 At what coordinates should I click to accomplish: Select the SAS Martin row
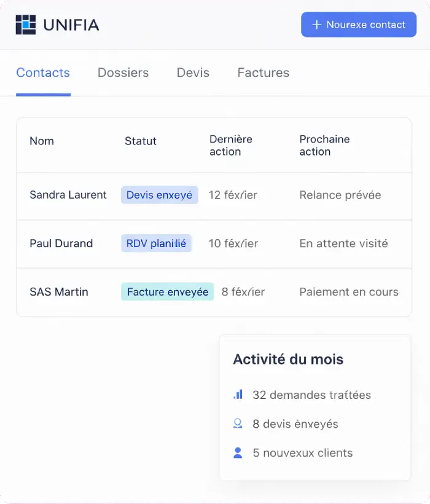pyautogui.click(x=59, y=291)
